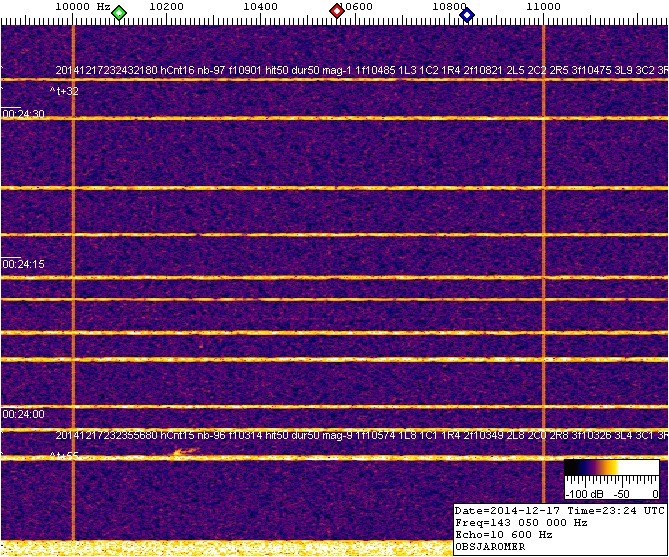Click the blue diamond frequency marker

click(467, 13)
